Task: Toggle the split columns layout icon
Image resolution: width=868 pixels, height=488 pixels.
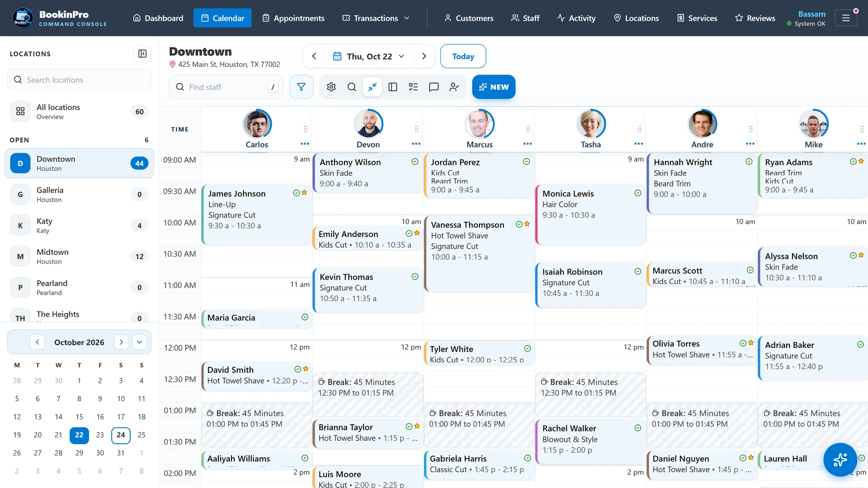Action: point(393,87)
